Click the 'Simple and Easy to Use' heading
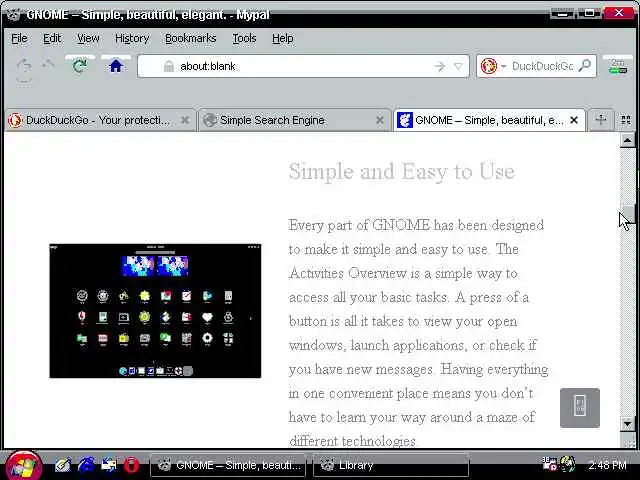The height and width of the screenshot is (480, 640). [x=402, y=171]
